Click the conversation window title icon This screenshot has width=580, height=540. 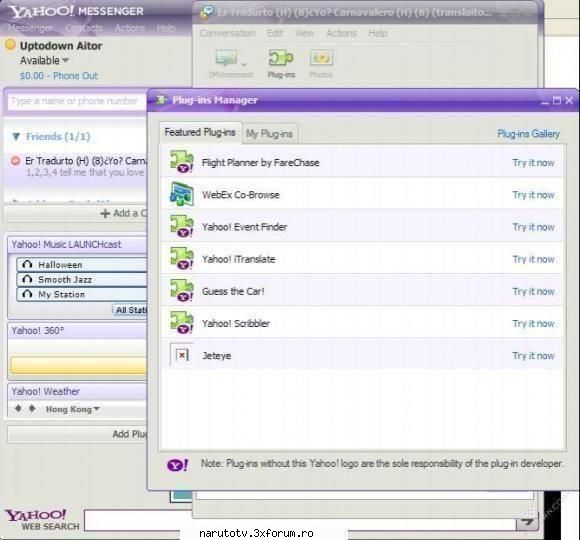coord(206,12)
